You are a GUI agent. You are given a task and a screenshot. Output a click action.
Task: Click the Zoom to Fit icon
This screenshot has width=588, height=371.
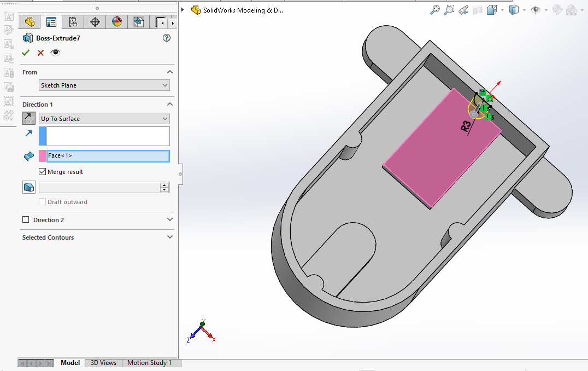pyautogui.click(x=435, y=10)
